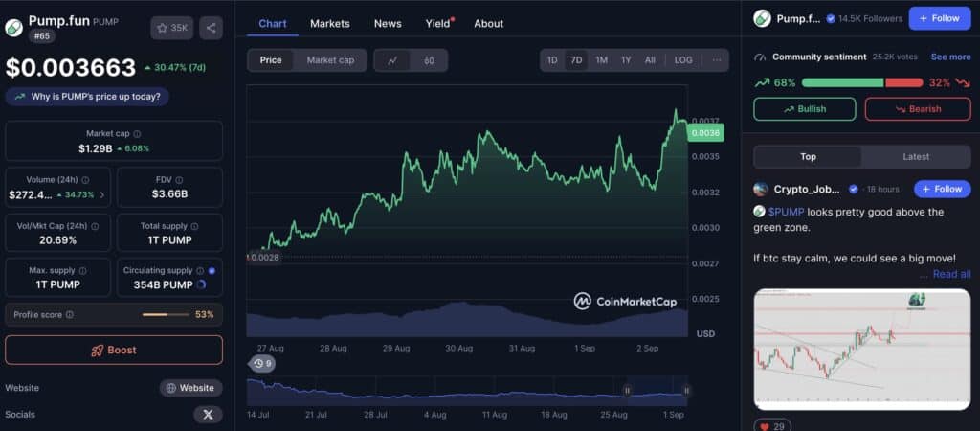This screenshot has height=431, width=980.
Task: Select the Price chart toggle
Action: (271, 60)
